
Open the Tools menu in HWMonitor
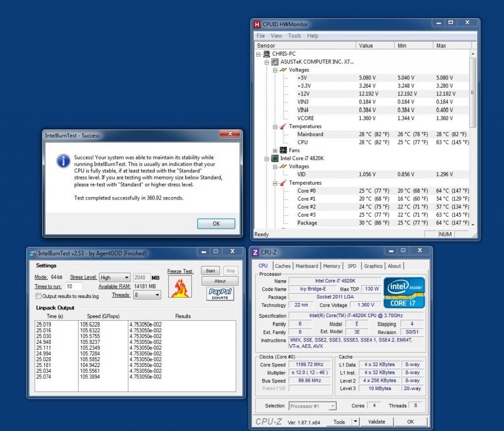point(294,35)
